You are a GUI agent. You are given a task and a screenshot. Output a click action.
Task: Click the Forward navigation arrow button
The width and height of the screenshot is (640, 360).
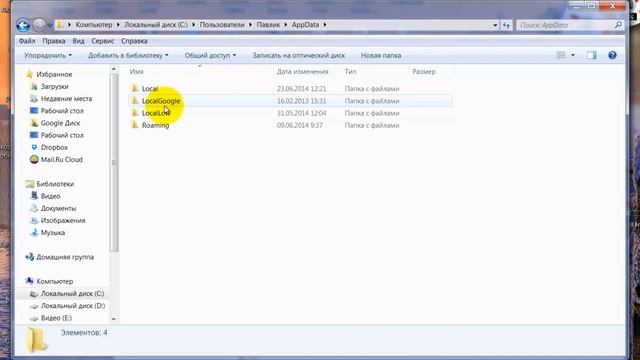pos(39,25)
